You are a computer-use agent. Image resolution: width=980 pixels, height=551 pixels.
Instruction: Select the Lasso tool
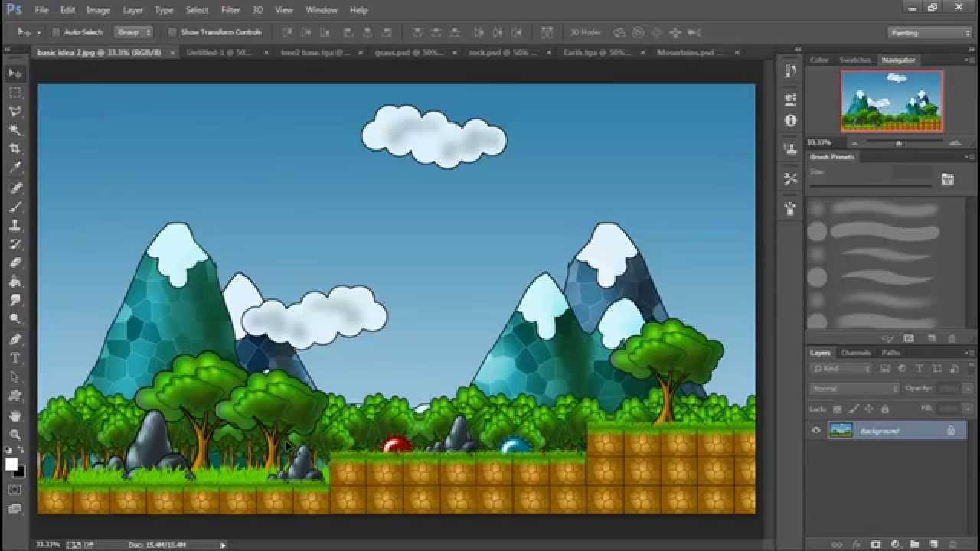pos(15,112)
